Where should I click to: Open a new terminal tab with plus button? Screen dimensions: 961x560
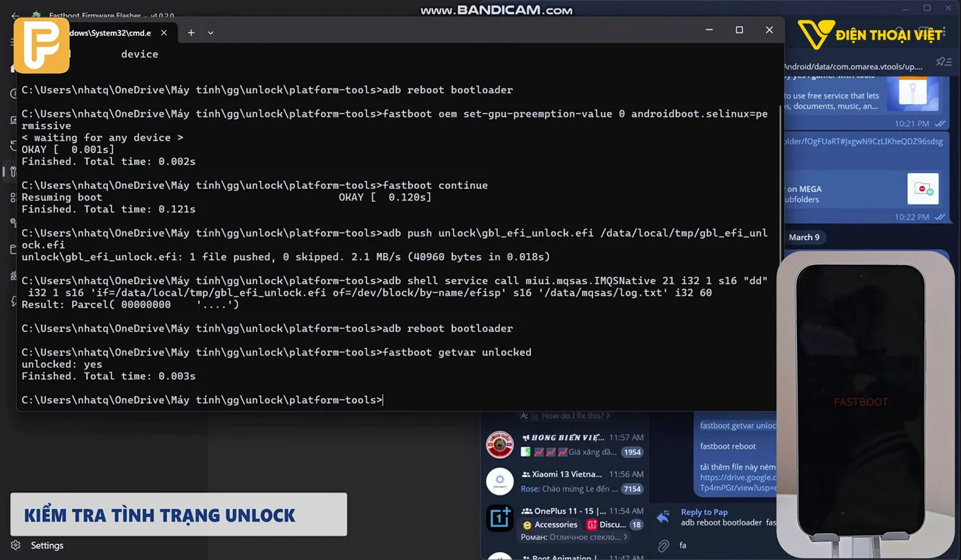(191, 33)
